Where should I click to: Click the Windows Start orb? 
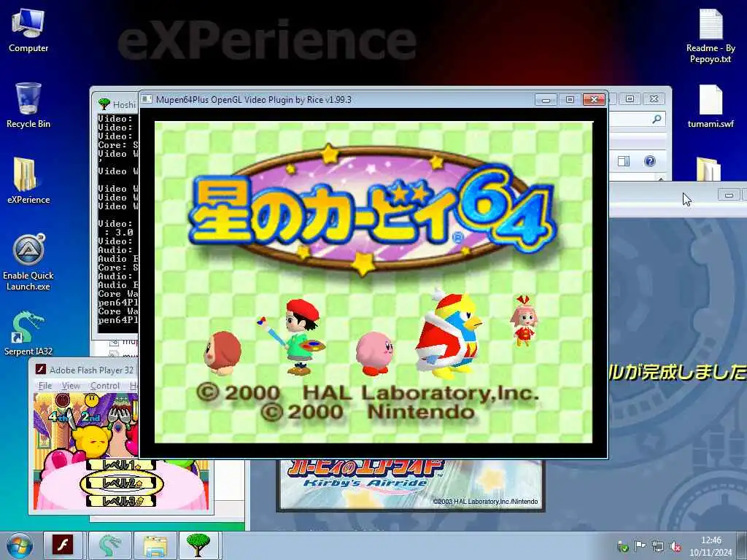click(19, 545)
